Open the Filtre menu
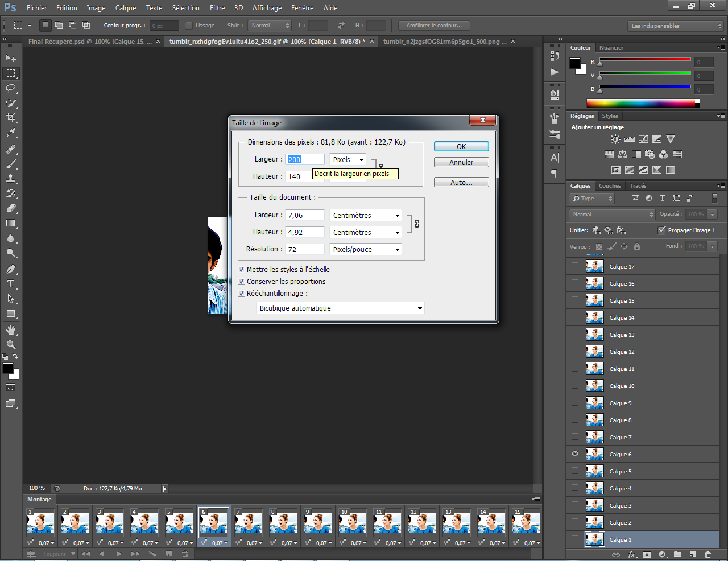The height and width of the screenshot is (561, 728). (x=217, y=8)
